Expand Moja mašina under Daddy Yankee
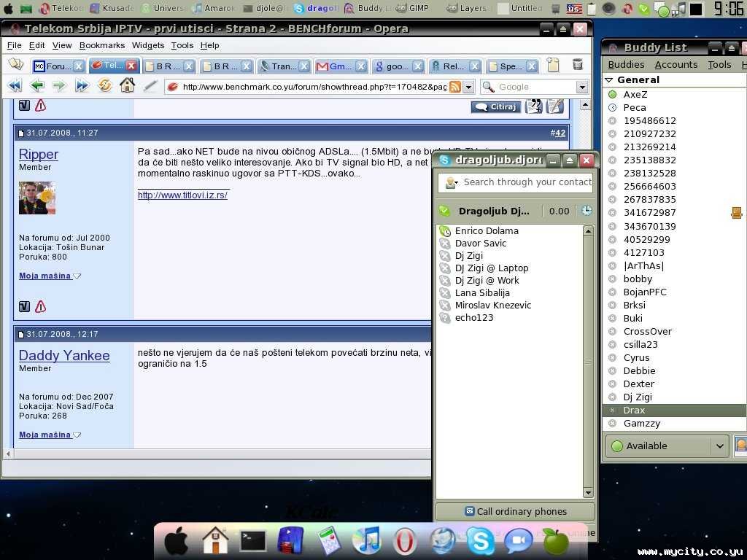Image resolution: width=747 pixels, height=560 pixels. pyautogui.click(x=50, y=435)
